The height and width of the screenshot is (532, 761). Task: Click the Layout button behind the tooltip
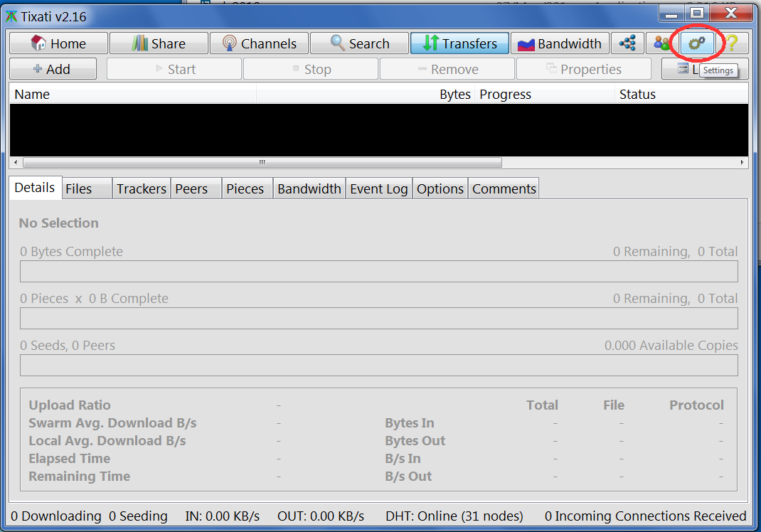point(682,69)
